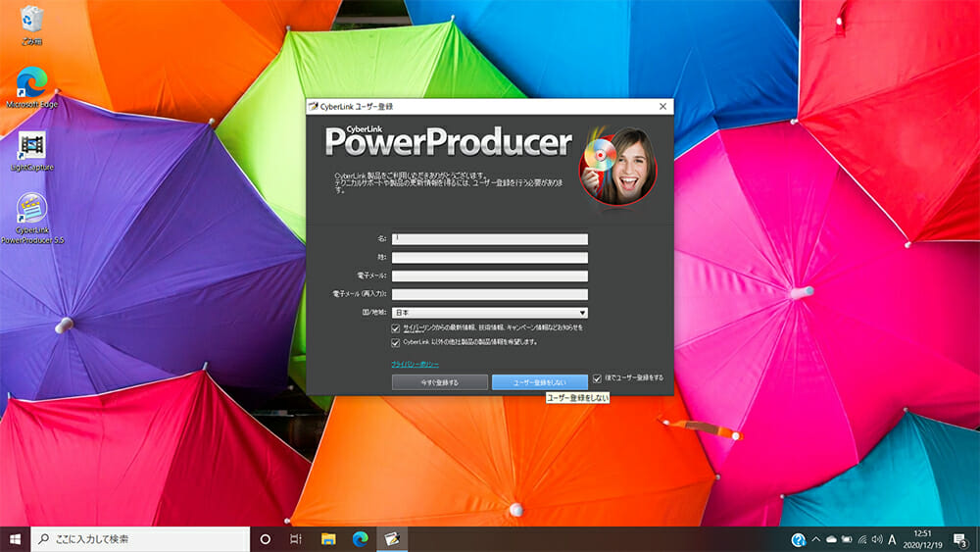Click the battery status tray icon

point(847,539)
